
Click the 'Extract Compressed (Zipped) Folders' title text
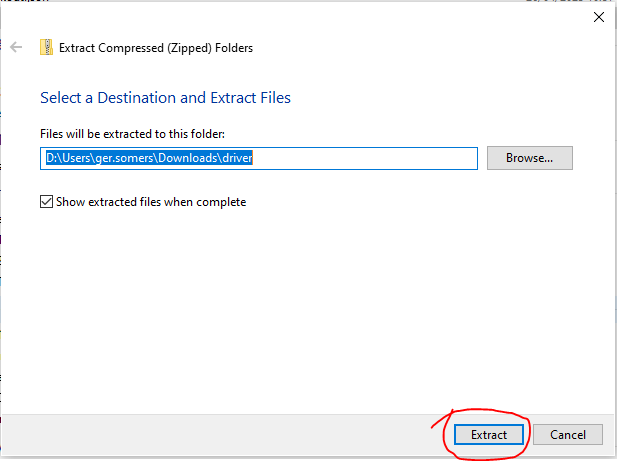(x=156, y=47)
